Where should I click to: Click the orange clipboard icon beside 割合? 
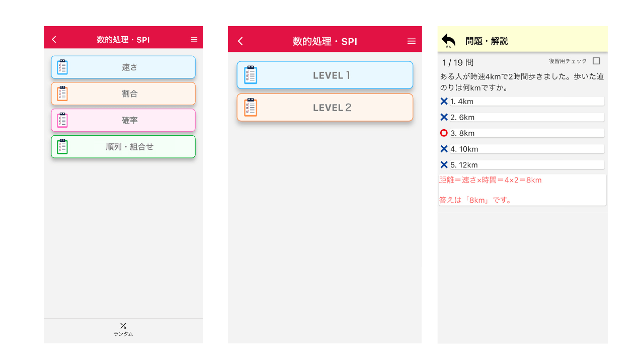[x=62, y=94]
